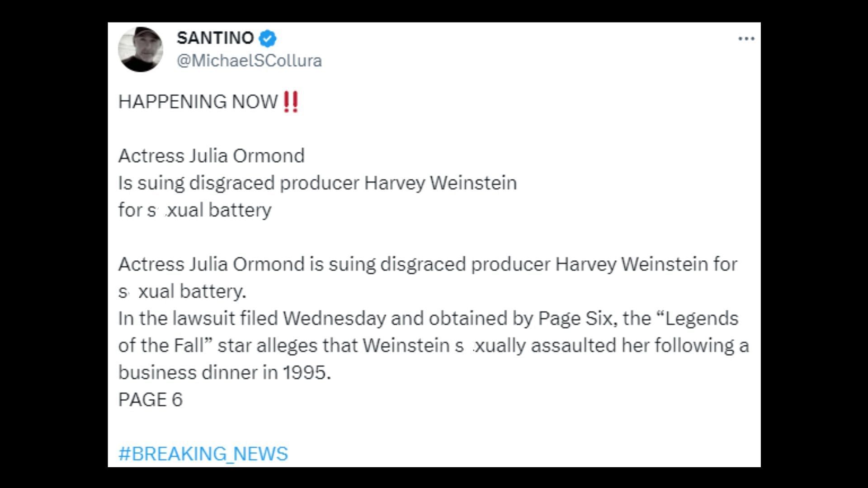
Task: Open the tweet's three-dot more options menu
Action: pos(746,39)
